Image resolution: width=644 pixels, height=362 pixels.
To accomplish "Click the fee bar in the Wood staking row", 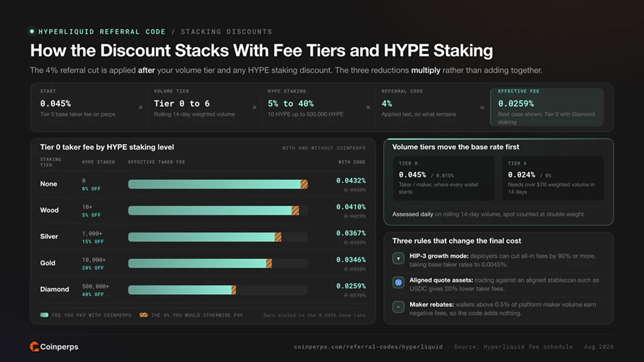I will tap(218, 211).
